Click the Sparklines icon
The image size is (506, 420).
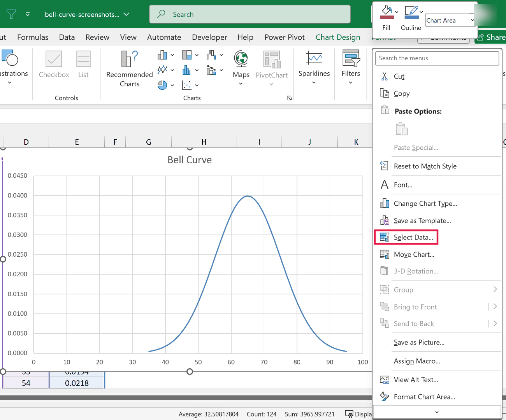(x=314, y=58)
